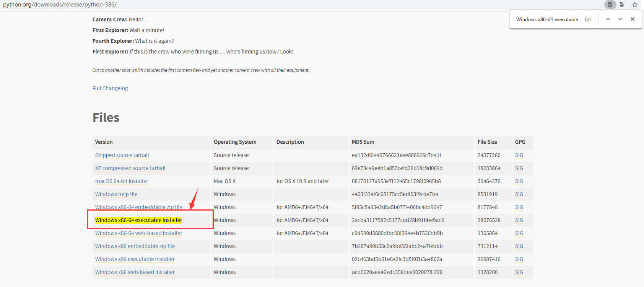The height and width of the screenshot is (287, 644).
Task: Download Windows x86 web-based installer
Action: tap(135, 272)
